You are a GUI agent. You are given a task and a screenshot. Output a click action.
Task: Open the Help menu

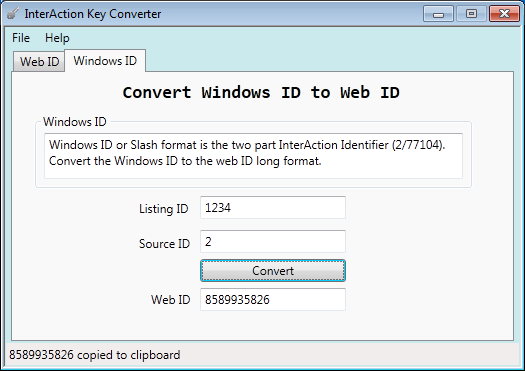[57, 38]
